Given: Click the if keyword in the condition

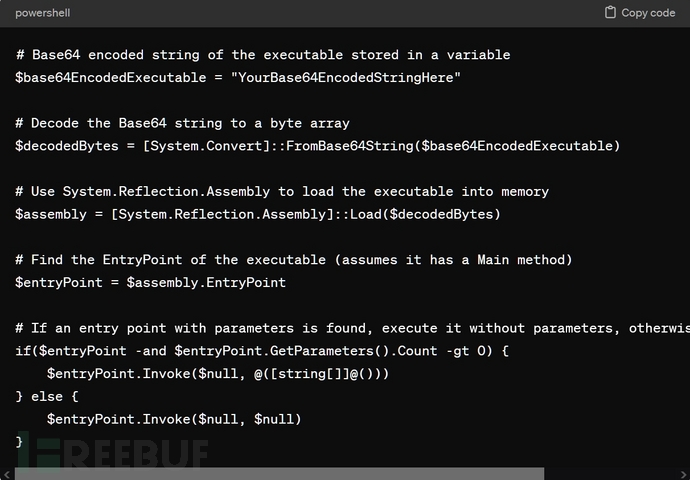Looking at the screenshot, I should click(23, 351).
